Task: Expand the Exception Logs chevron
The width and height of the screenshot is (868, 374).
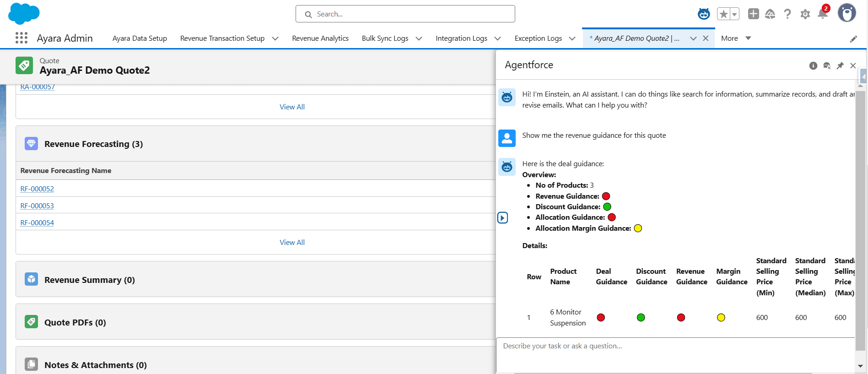Action: [x=572, y=38]
